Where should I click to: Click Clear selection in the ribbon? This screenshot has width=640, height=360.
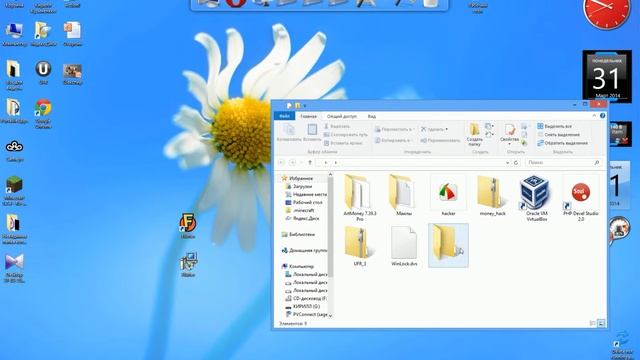[x=558, y=134]
